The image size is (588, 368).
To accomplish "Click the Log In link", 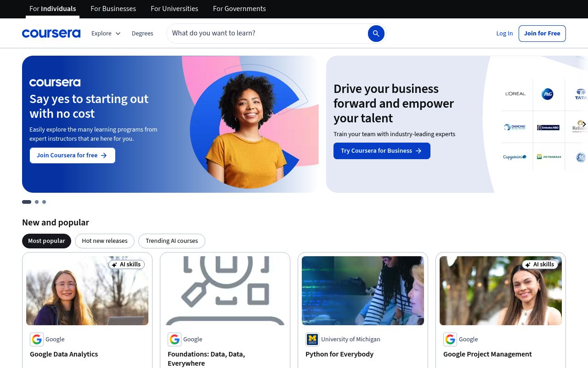I will coord(504,33).
